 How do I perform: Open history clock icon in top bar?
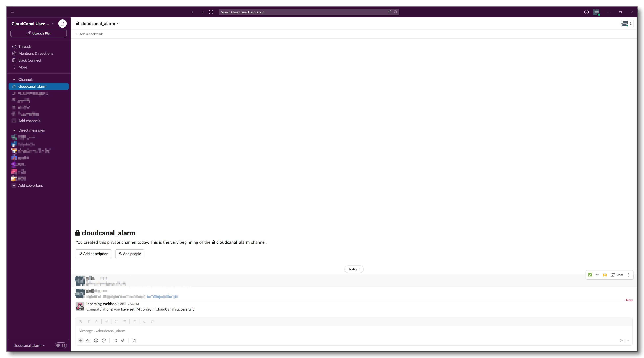(211, 12)
